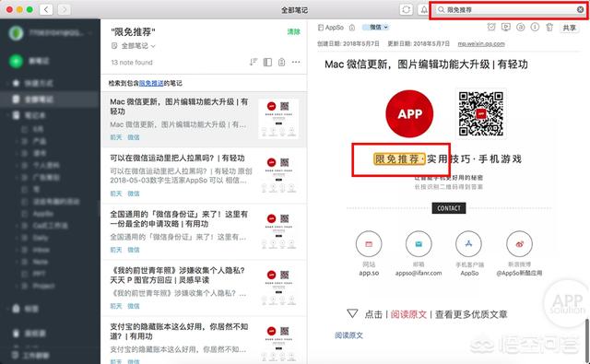Change the note list view layout icon
Viewport: 590px width, 364px height.
tap(267, 62)
